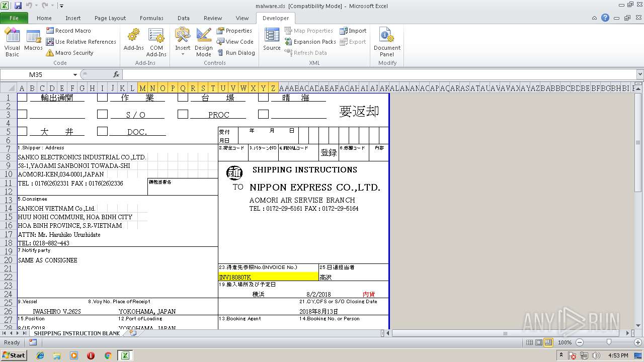The image size is (644, 362).
Task: Toggle Use Relative References
Action: tap(80, 42)
